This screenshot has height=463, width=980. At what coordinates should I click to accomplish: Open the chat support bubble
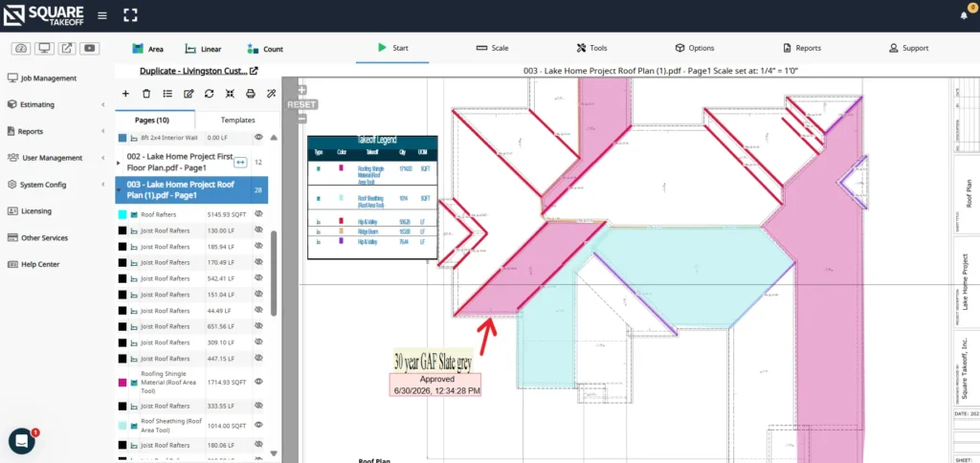pyautogui.click(x=21, y=441)
